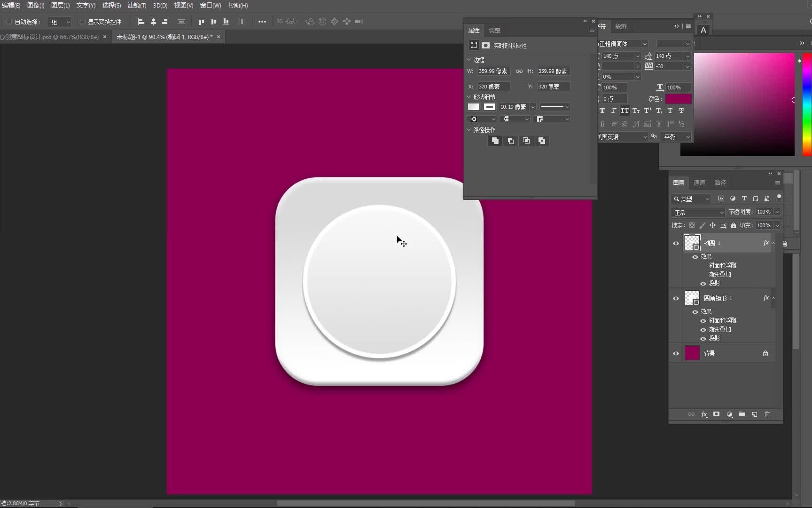Viewport: 812px width, 508px height.
Task: Click the lock all padlock icon
Action: pos(734,225)
